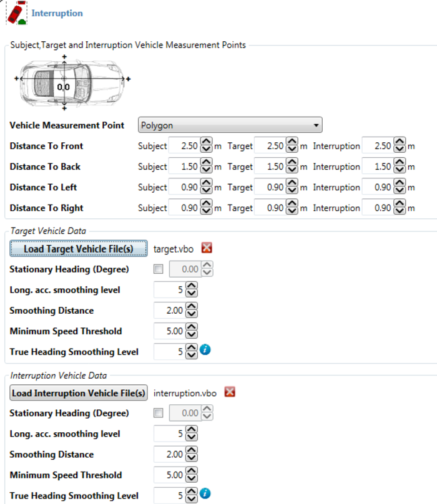Image resolution: width=437 pixels, height=504 pixels.
Task: Click Target Minimum Speed Threshold 5.00 field
Action: pyautogui.click(x=170, y=331)
